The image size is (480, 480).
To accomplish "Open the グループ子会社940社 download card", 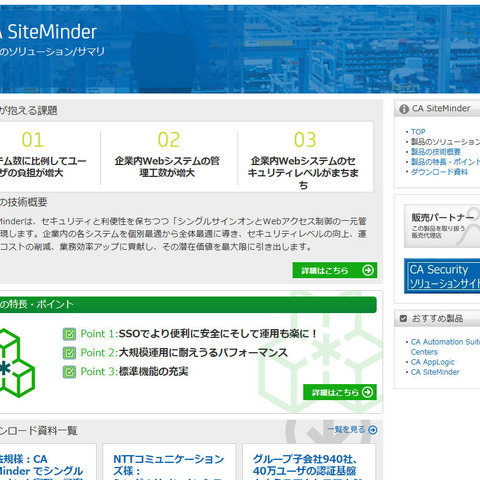I will (x=309, y=462).
